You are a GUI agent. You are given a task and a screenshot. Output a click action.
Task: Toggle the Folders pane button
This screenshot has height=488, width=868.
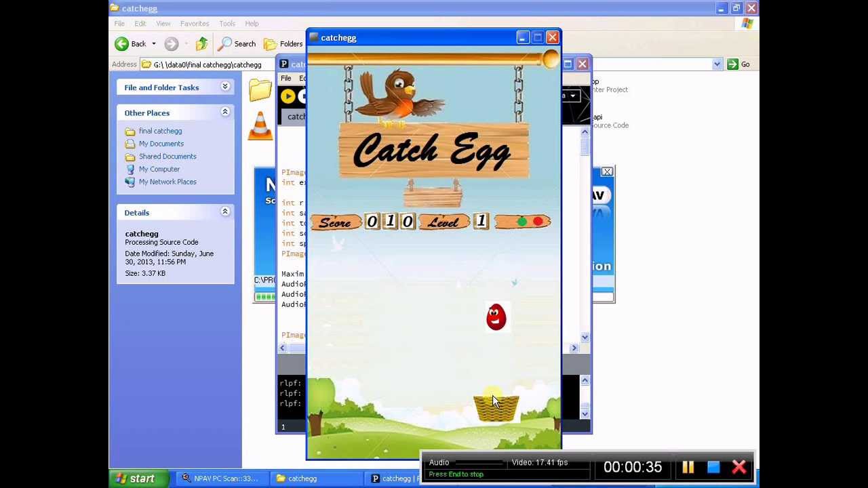coord(283,44)
